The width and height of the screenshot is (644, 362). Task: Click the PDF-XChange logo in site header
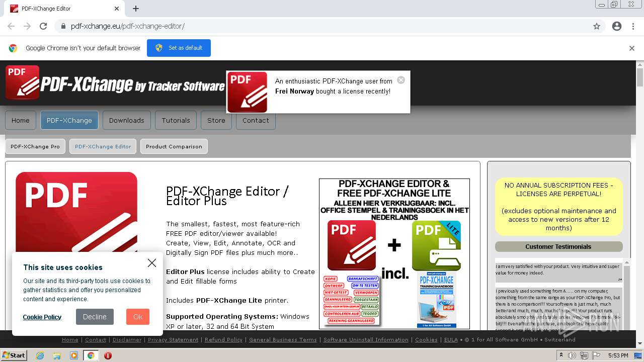pyautogui.click(x=115, y=82)
